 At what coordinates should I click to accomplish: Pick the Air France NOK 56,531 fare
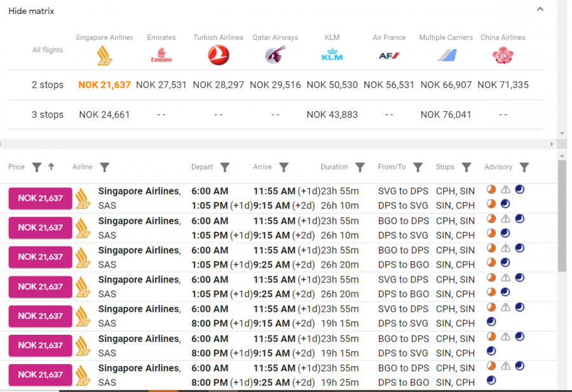[389, 85]
